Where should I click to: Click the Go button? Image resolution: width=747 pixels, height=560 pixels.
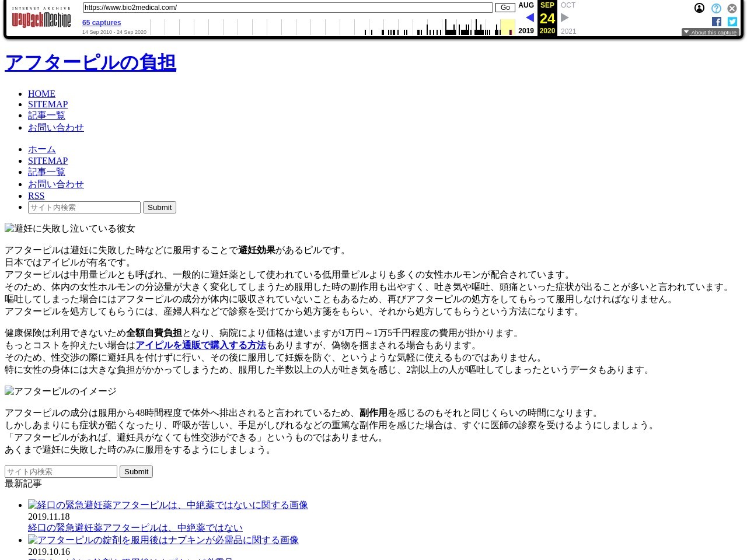(x=505, y=8)
